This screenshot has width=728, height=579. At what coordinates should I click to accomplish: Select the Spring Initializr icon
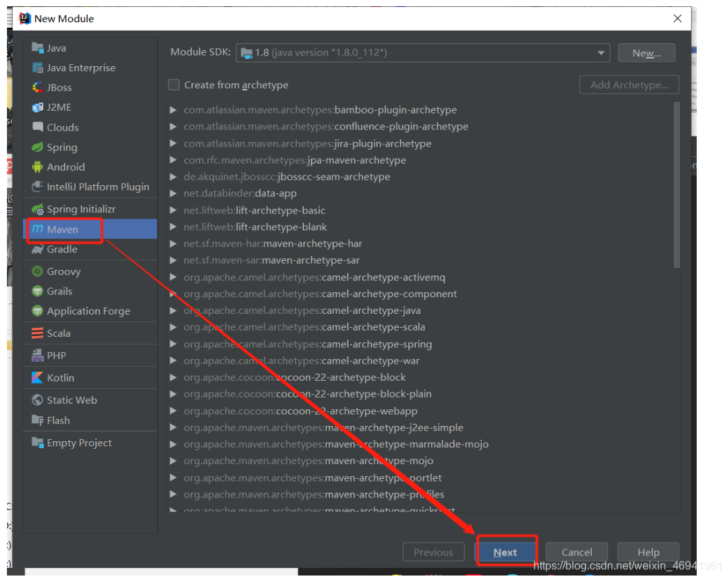(x=37, y=209)
